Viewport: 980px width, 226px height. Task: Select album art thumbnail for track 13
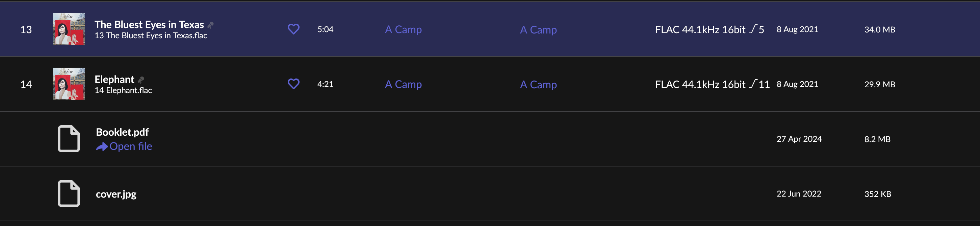(69, 29)
